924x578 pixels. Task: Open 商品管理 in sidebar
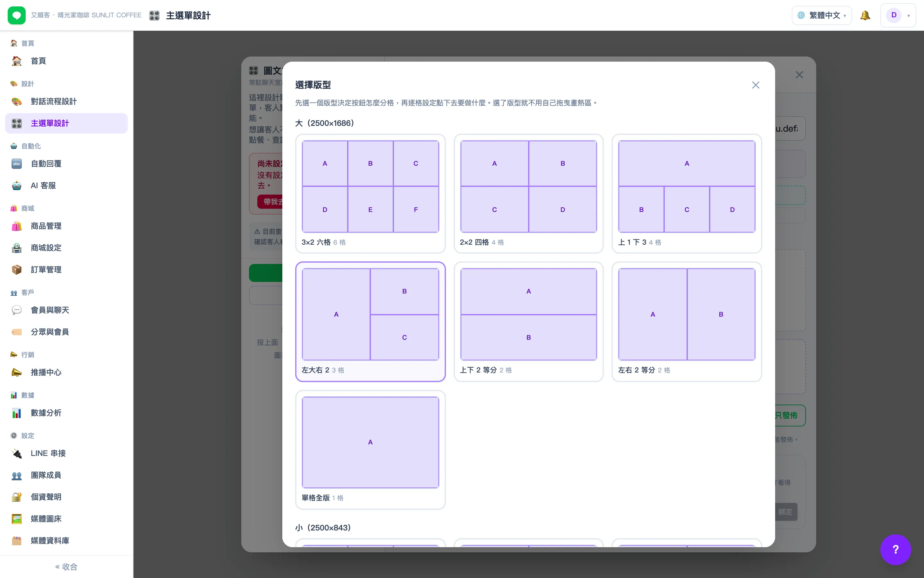pyautogui.click(x=66, y=226)
